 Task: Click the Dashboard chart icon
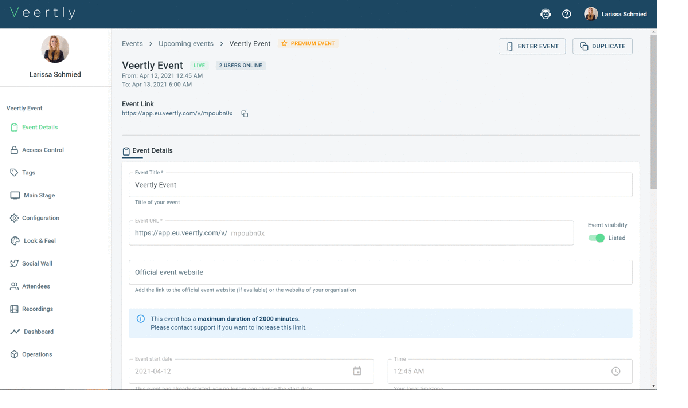pos(15,332)
